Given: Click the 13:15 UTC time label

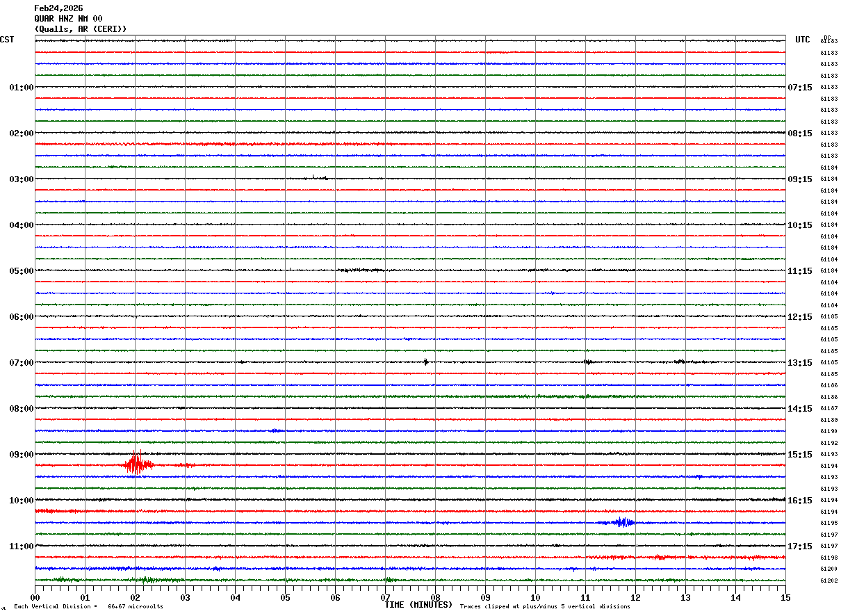Looking at the screenshot, I should [x=799, y=363].
